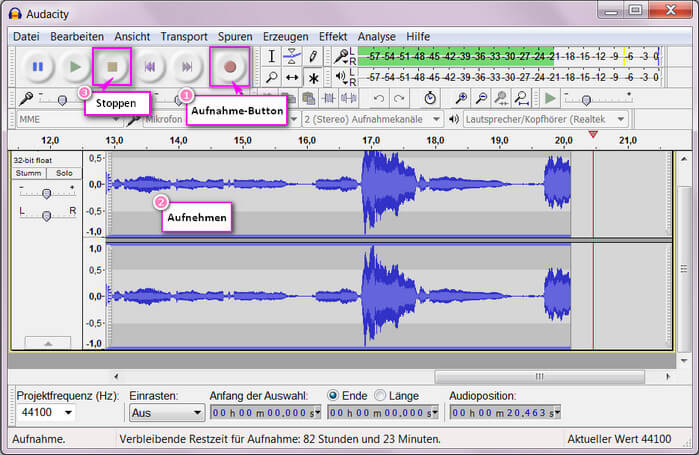Image resolution: width=699 pixels, height=455 pixels.
Task: Collapse the track with bottom arrow button
Action: (48, 343)
